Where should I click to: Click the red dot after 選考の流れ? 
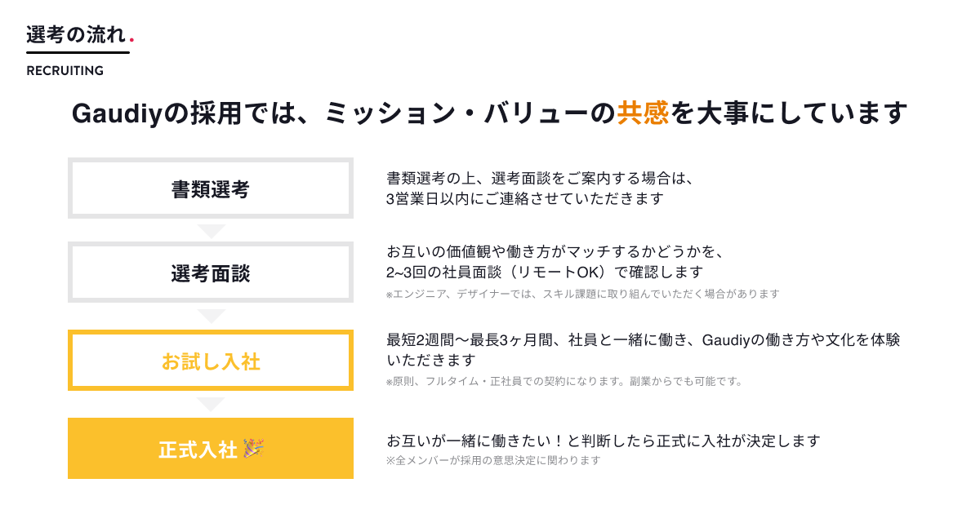(131, 40)
